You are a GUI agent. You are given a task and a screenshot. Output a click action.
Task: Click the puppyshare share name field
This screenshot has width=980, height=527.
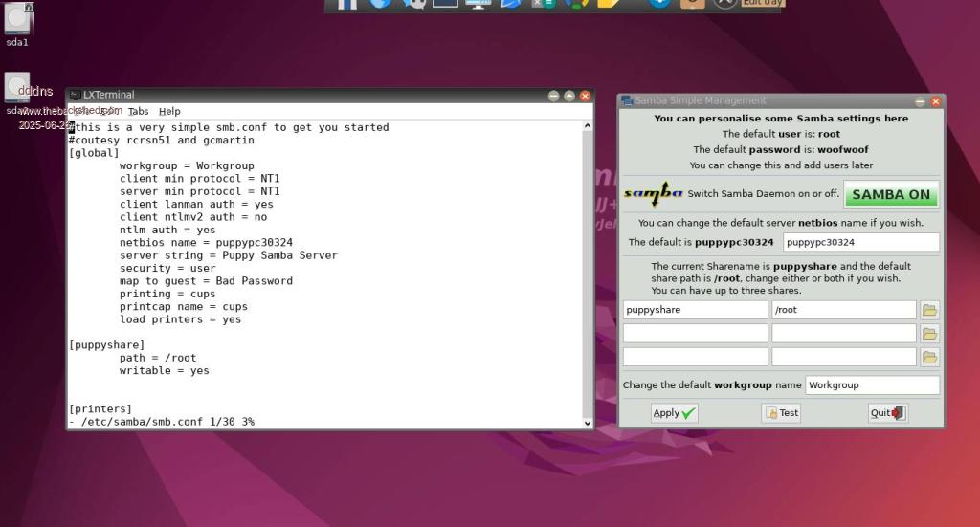pyautogui.click(x=695, y=310)
